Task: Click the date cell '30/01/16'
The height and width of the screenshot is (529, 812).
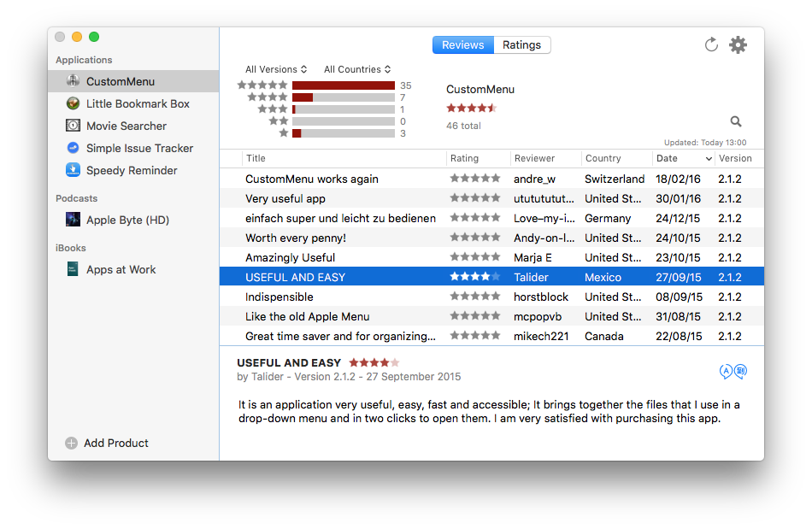Action: (678, 199)
